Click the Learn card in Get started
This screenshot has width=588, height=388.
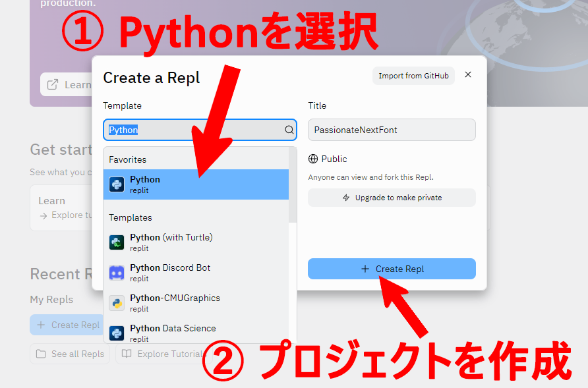[61, 208]
